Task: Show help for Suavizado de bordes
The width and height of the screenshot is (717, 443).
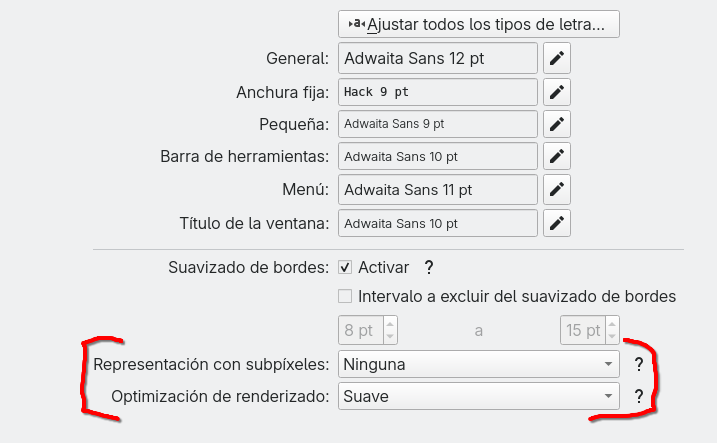Action: (428, 267)
